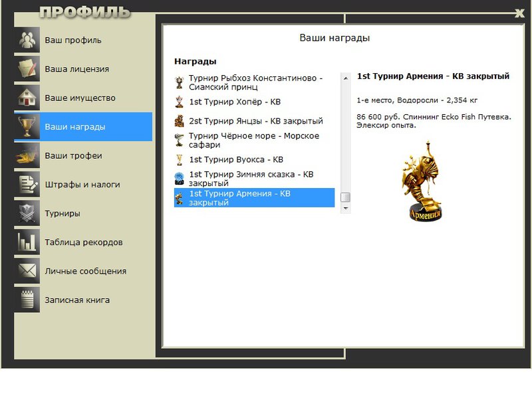Click cup icon of 1st Турнир Вуокса
Screen dimensions: 532x394
pos(179,159)
